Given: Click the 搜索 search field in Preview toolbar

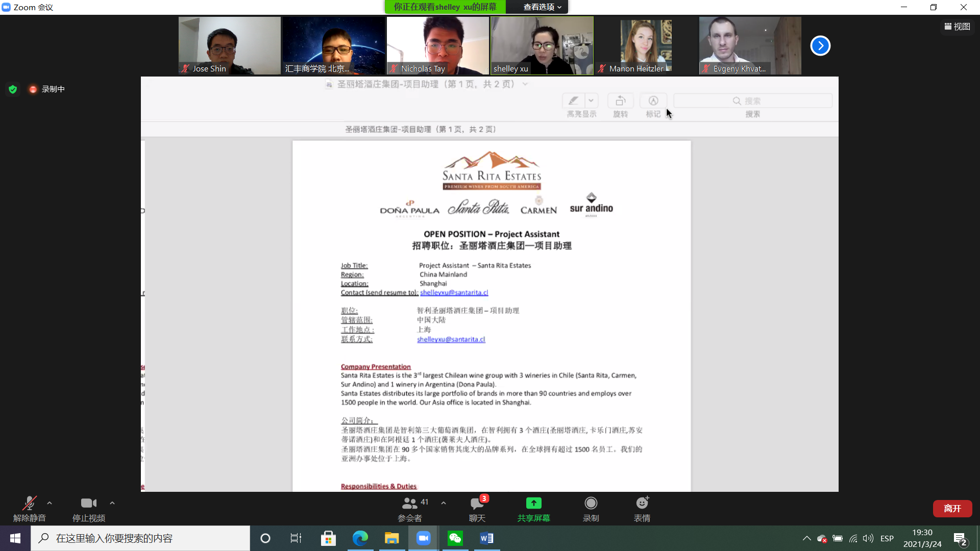Looking at the screenshot, I should point(753,101).
